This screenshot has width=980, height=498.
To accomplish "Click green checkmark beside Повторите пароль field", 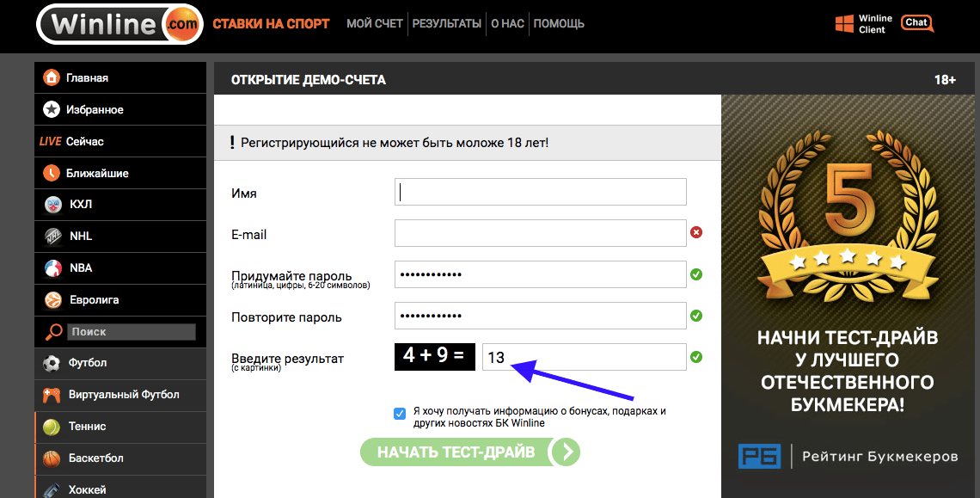I will coord(696,316).
